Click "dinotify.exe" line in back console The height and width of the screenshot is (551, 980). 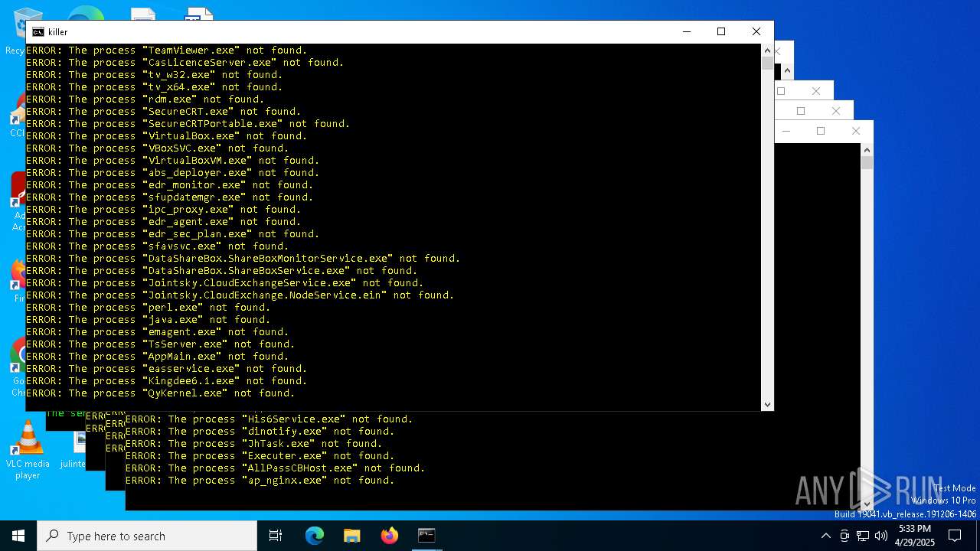[260, 432]
